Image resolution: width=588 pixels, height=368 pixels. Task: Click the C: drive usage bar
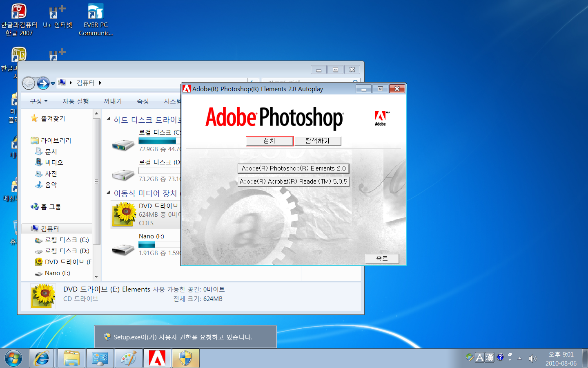coord(159,141)
